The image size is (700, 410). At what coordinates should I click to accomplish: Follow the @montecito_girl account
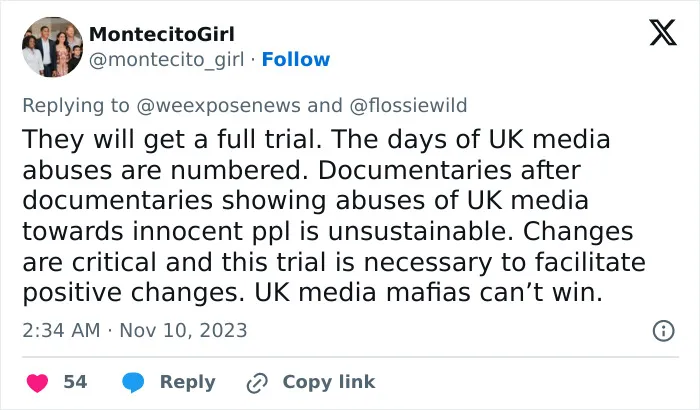click(296, 59)
